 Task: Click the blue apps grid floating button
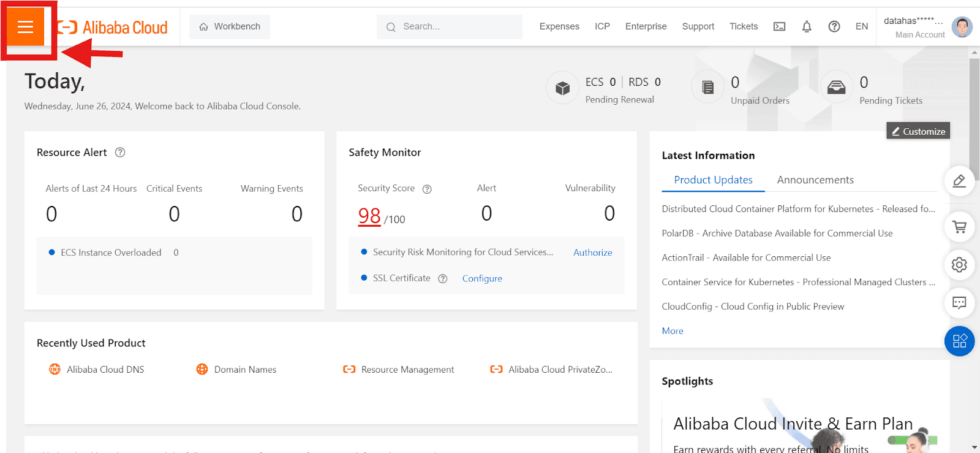tap(959, 341)
